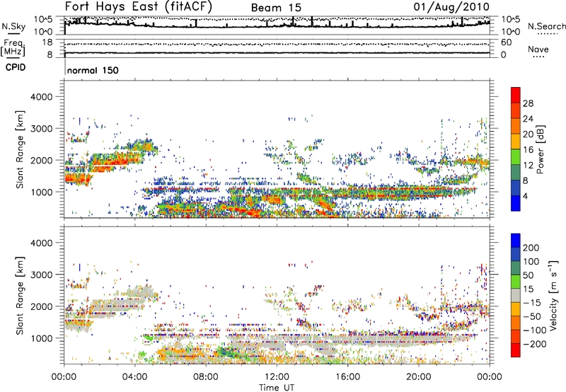Click the blue bottom of the Power colorbar

coord(516,203)
